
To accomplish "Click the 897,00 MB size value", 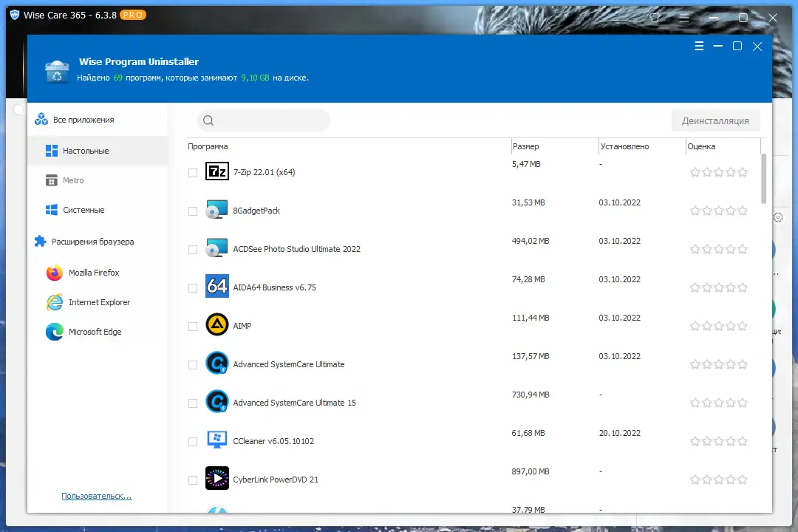I will tap(531, 471).
